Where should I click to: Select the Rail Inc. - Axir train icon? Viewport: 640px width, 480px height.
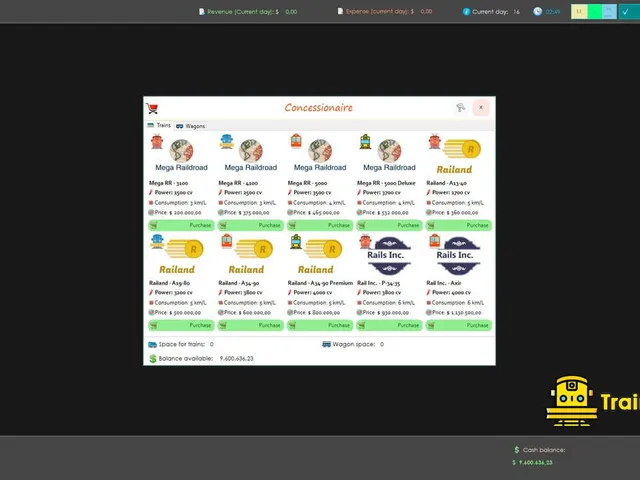[x=435, y=241]
